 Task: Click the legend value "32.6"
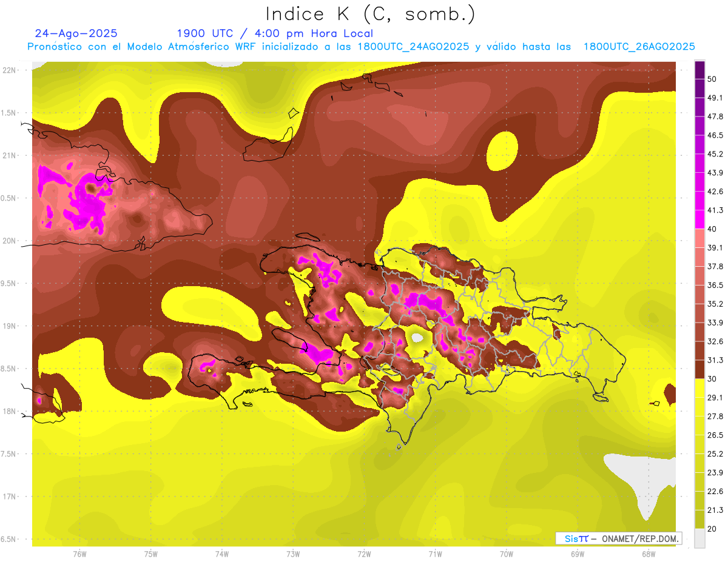click(715, 341)
